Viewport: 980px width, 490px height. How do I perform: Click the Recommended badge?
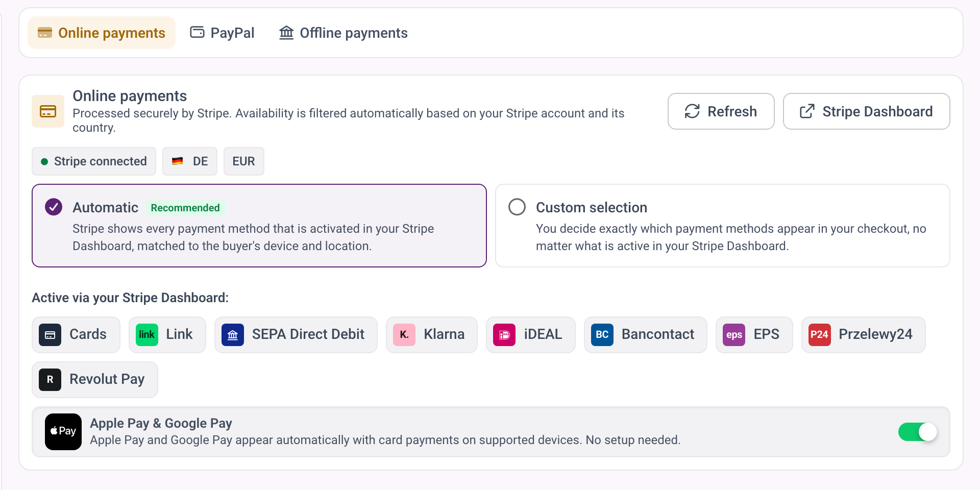185,208
